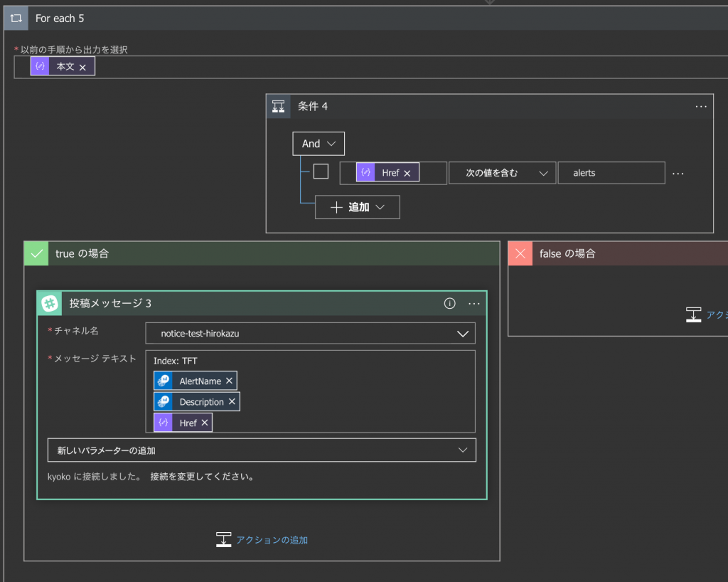The image size is (728, 582).
Task: Tick the condition row checkbox
Action: [321, 171]
